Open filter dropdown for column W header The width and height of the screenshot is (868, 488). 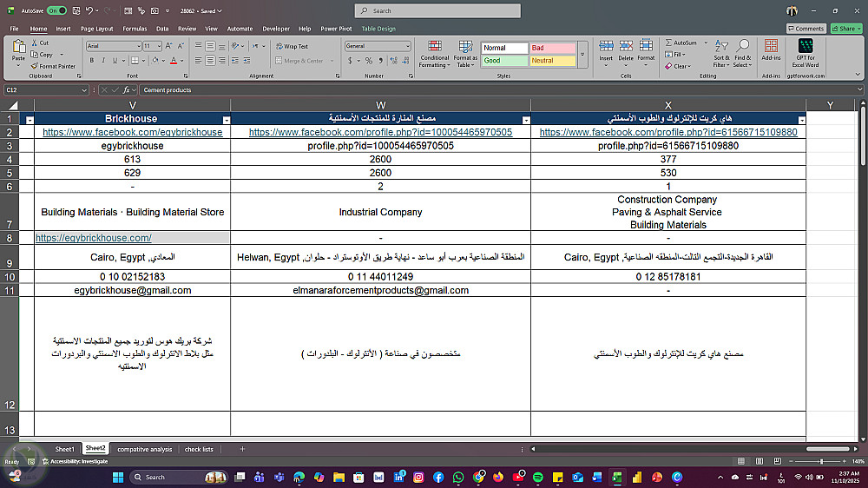click(x=526, y=120)
